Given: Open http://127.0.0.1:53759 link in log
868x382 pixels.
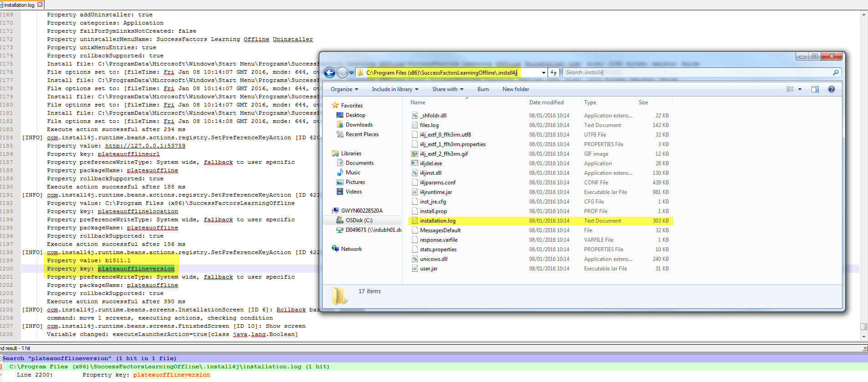Looking at the screenshot, I should [145, 146].
